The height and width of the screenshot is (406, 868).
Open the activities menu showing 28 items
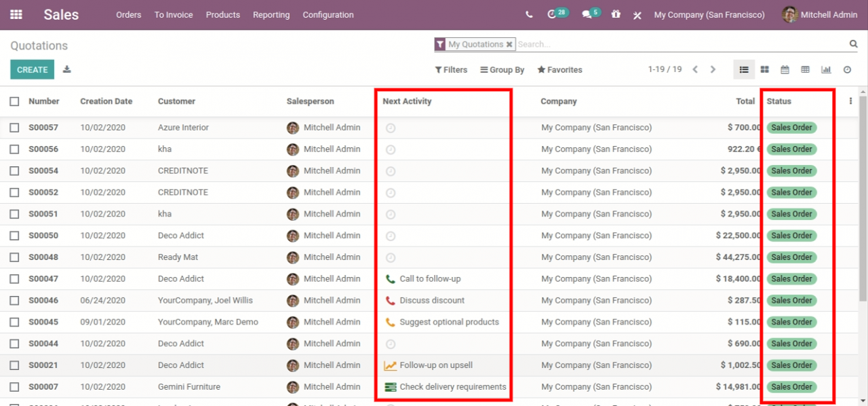coord(555,14)
